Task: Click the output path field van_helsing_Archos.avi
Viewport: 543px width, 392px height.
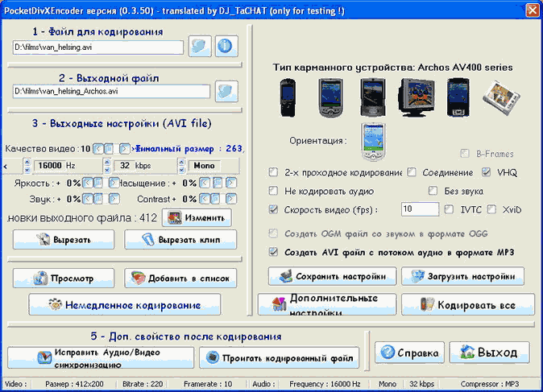Action: tap(111, 91)
